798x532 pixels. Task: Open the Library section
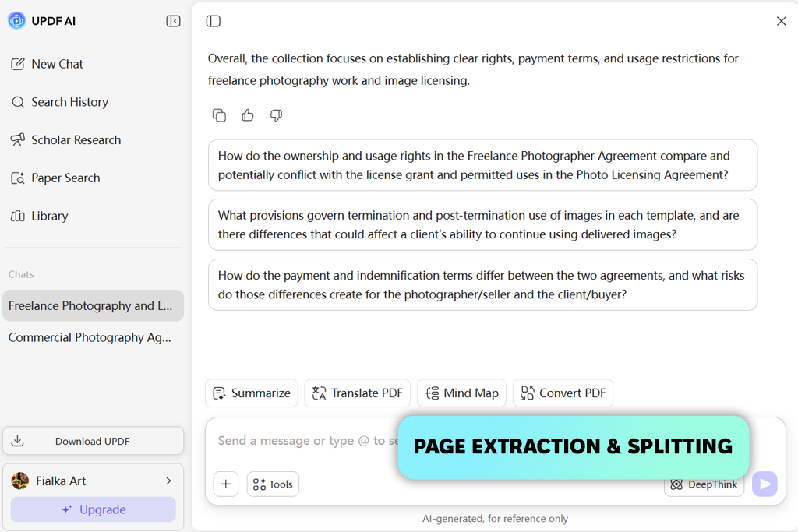coord(39,217)
